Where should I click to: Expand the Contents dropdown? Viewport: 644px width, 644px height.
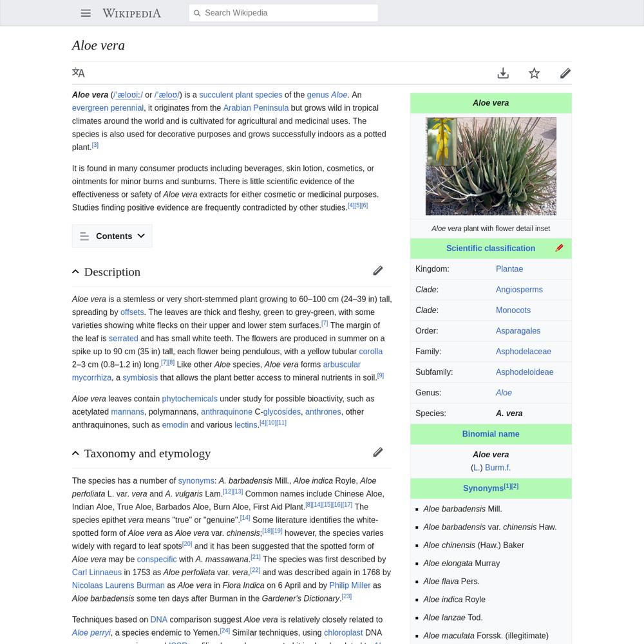112,236
